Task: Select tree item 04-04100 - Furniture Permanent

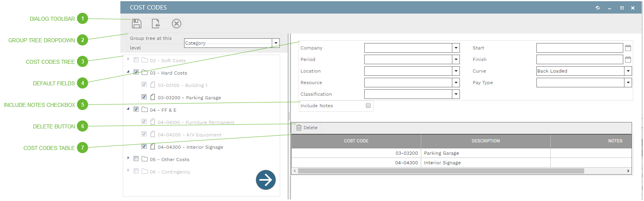Action: (196, 122)
